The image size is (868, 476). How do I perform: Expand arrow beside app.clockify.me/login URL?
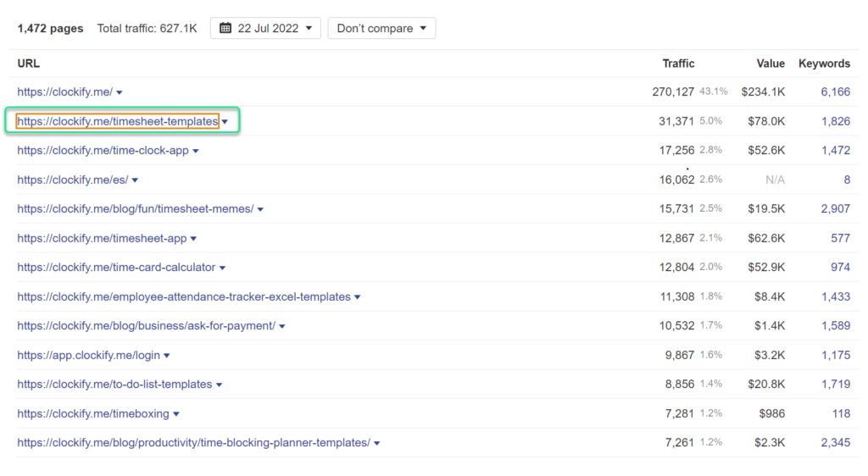click(167, 356)
